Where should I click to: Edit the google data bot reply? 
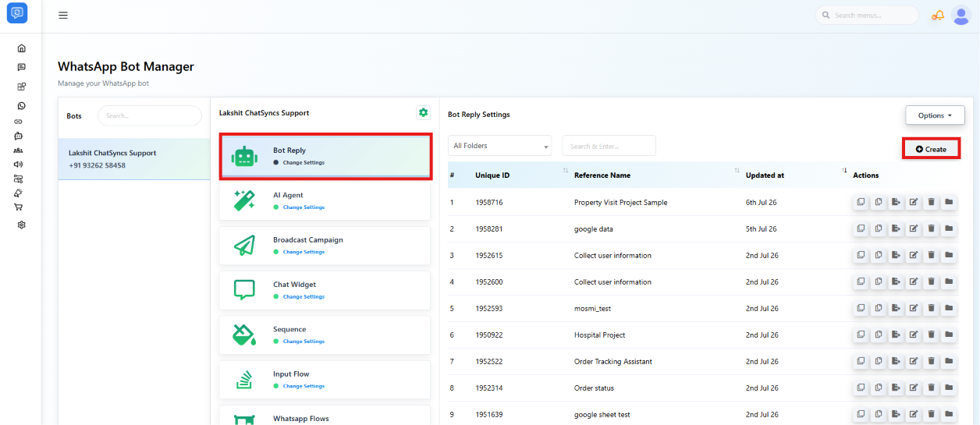(x=914, y=229)
